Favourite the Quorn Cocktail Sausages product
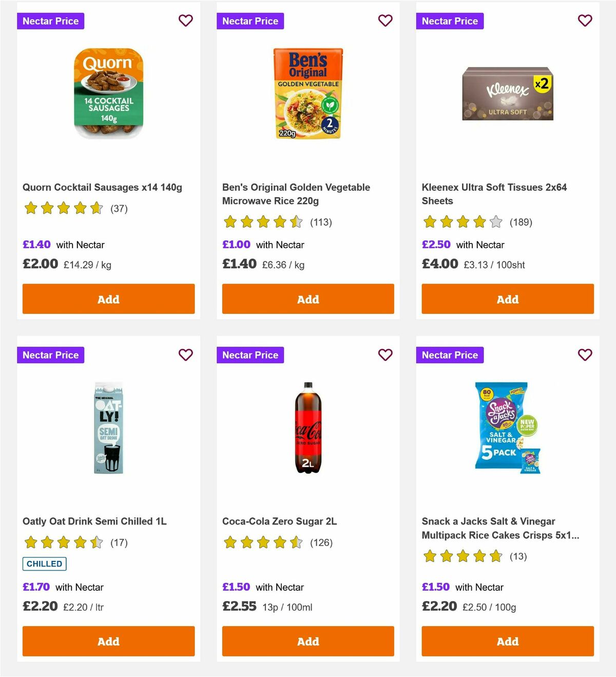This screenshot has height=677, width=616. pyautogui.click(x=185, y=21)
